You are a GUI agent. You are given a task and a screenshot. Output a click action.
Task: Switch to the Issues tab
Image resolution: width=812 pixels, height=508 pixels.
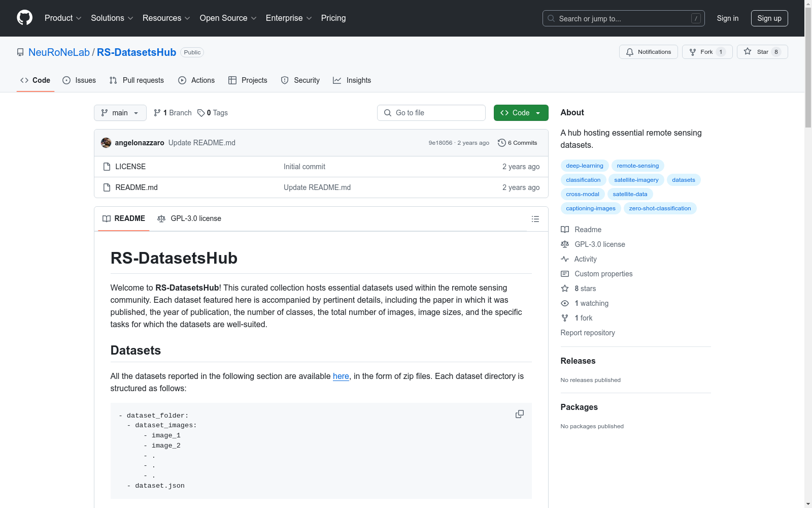(x=79, y=80)
